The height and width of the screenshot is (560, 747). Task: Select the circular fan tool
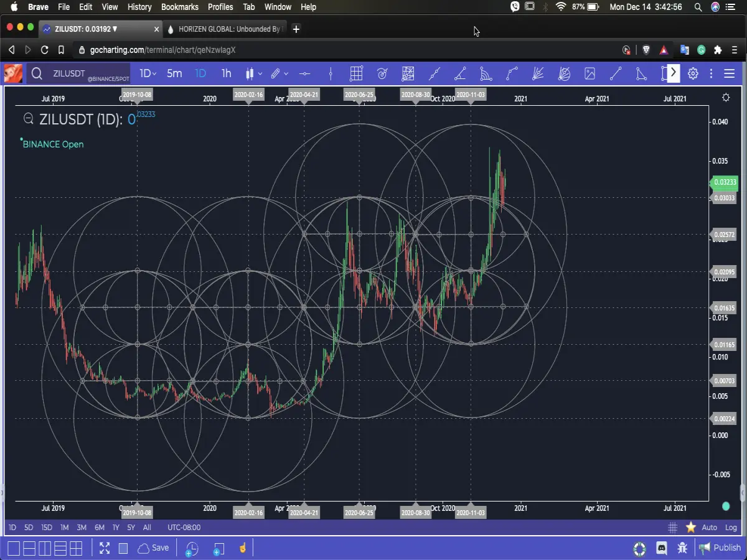pos(564,73)
